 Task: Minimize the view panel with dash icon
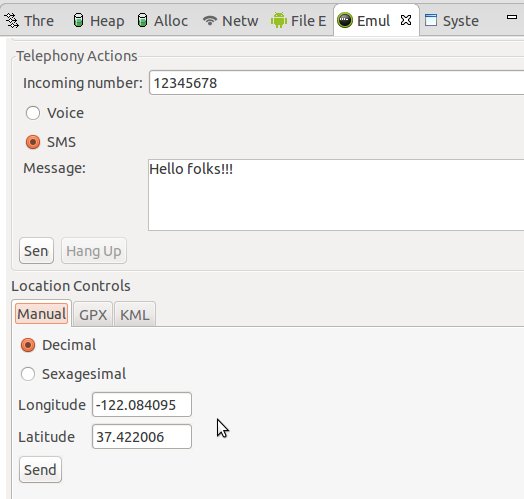coord(512,17)
